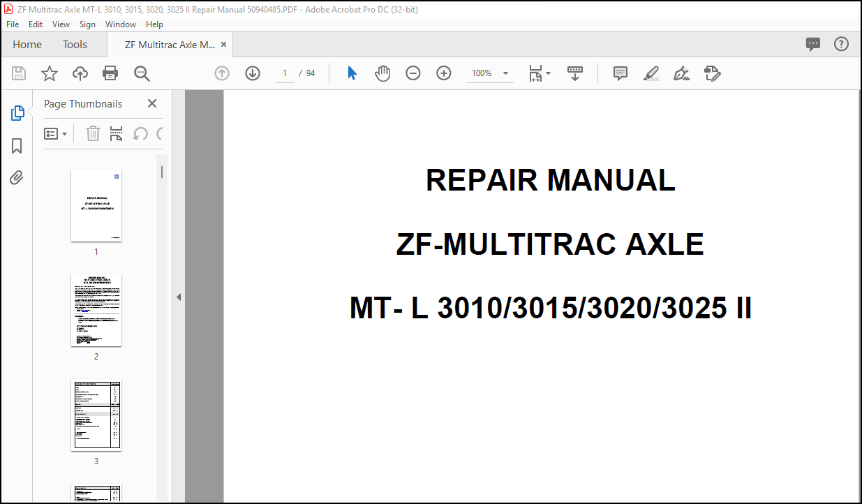Open the help question mark icon
The width and height of the screenshot is (862, 504).
click(x=842, y=44)
